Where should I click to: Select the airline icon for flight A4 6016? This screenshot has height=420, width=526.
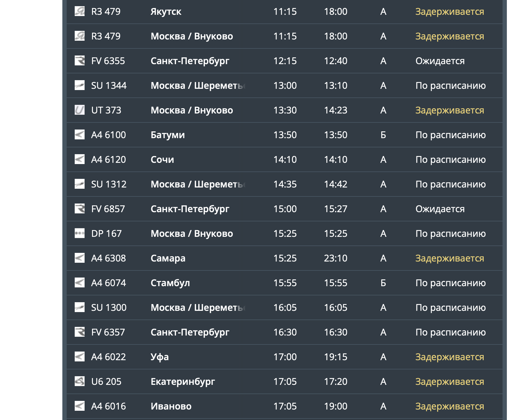coord(80,406)
